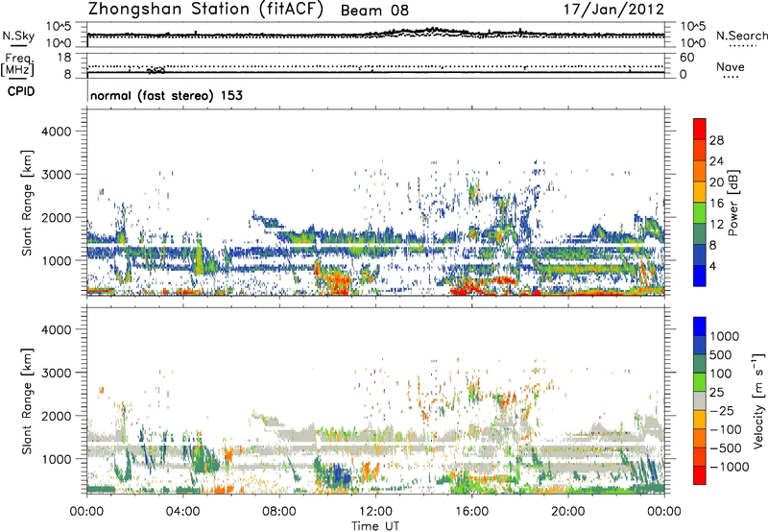Image resolution: width=768 pixels, height=532 pixels.
Task: Click the '8' tick of frequency panel
Action: (x=67, y=75)
